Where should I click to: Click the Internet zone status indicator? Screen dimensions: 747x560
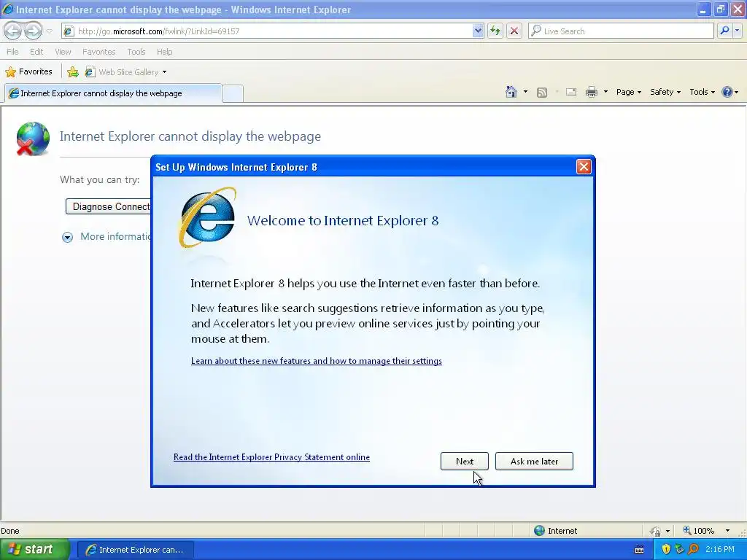[x=555, y=531]
